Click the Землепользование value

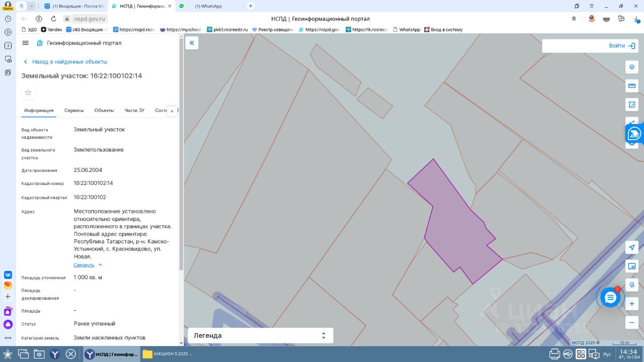99,150
